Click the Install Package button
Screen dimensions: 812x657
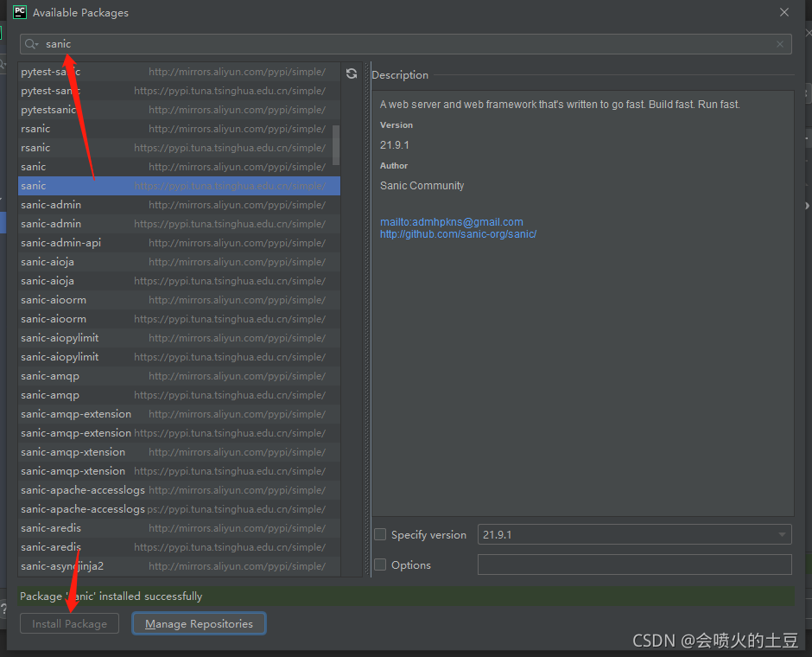(69, 624)
